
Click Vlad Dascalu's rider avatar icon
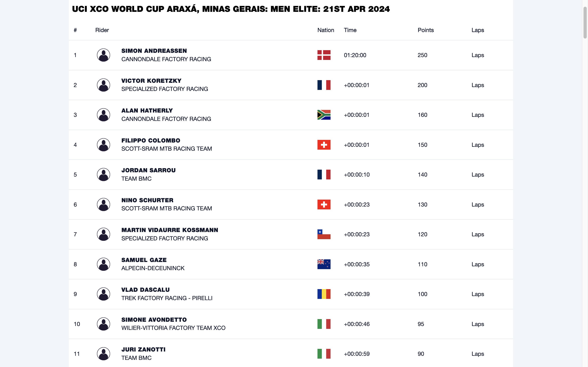[103, 294]
